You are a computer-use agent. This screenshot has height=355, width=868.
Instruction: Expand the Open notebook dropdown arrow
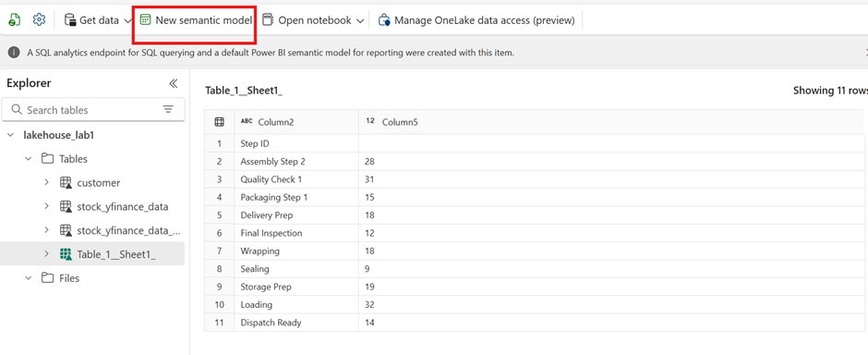coord(360,20)
